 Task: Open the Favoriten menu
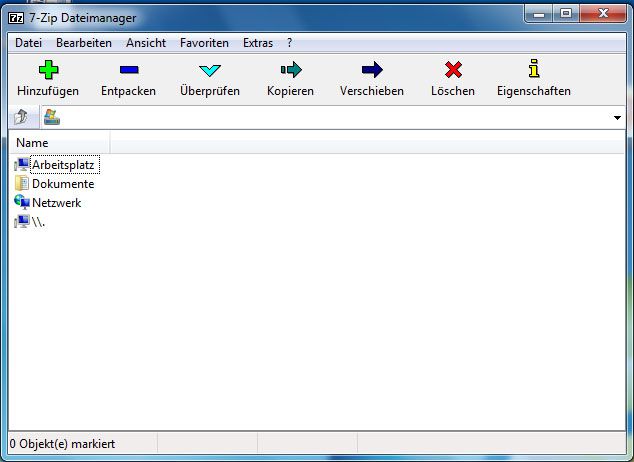pyautogui.click(x=204, y=43)
